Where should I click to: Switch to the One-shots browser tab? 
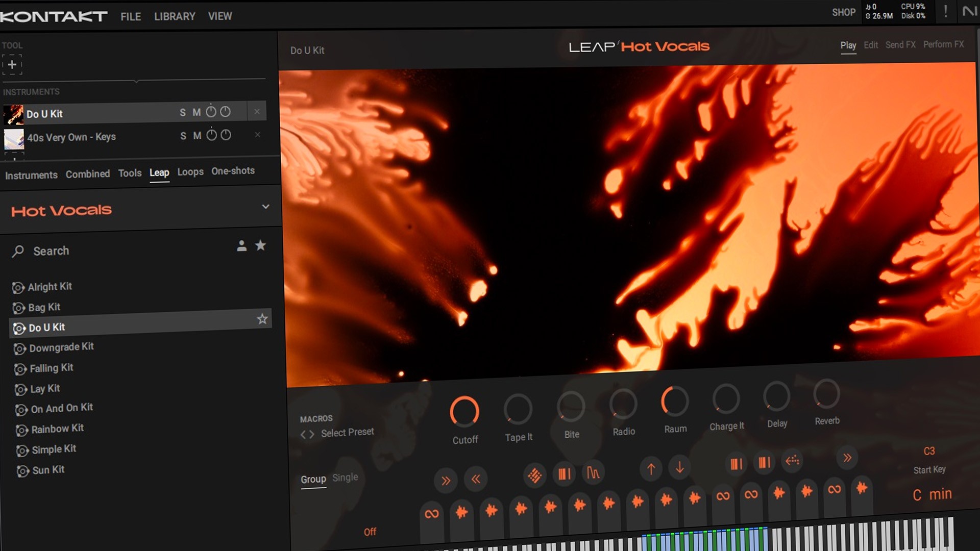pos(233,171)
